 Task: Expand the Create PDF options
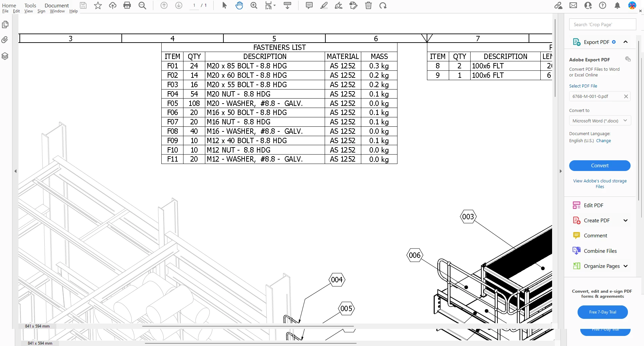coord(626,220)
